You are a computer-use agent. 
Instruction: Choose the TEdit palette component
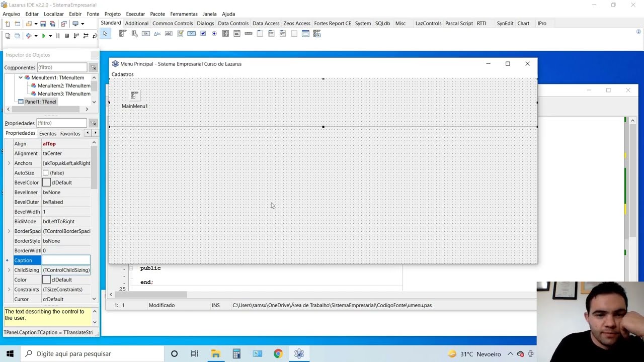tap(169, 34)
